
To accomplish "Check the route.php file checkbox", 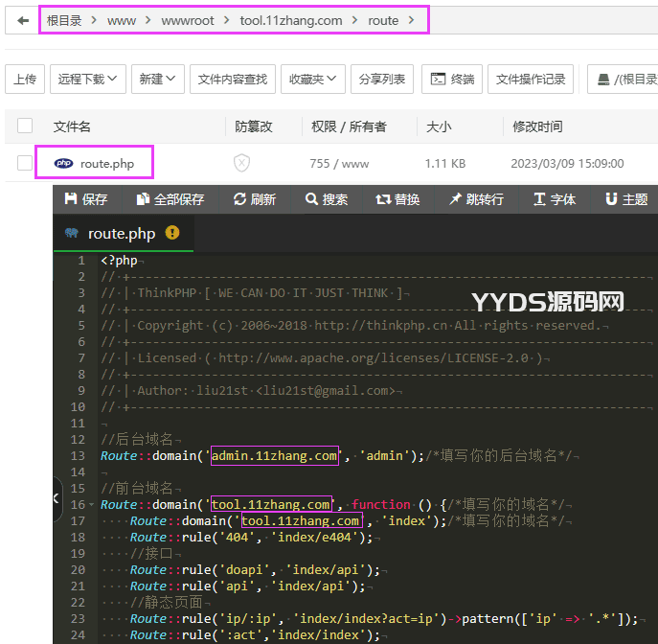I will coord(25,164).
